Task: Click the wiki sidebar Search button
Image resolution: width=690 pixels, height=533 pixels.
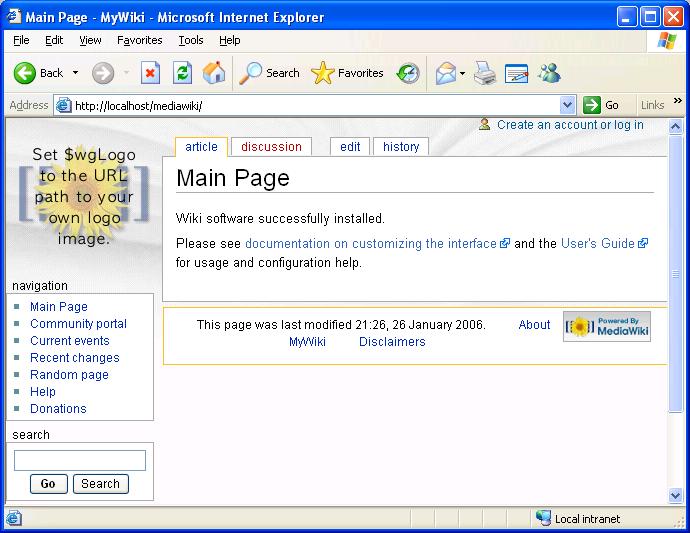Action: click(x=101, y=484)
